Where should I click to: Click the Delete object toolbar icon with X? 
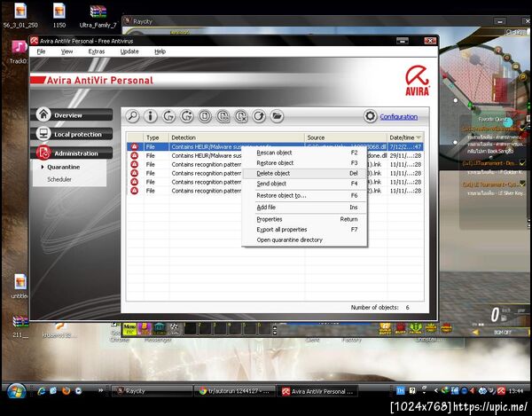241,116
